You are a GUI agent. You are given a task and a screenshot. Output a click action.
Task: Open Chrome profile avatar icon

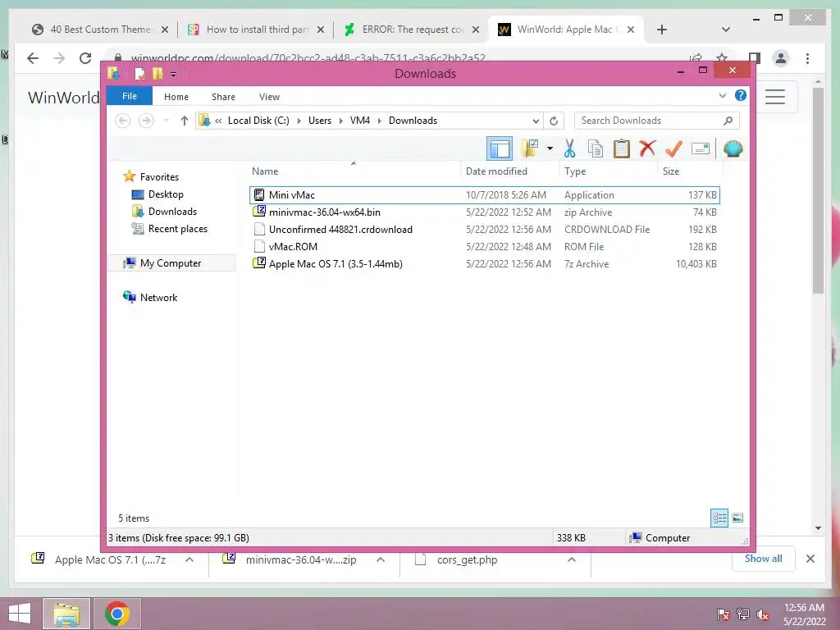[781, 58]
